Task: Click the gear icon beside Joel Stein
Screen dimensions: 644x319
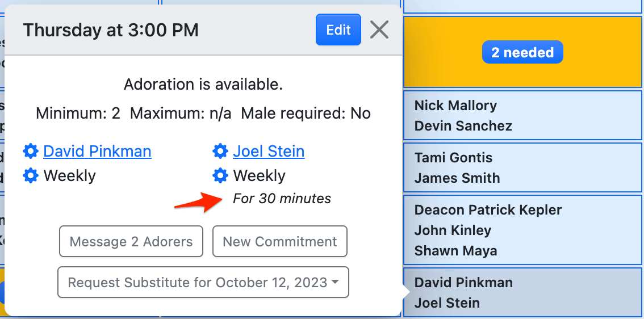Action: coord(220,152)
